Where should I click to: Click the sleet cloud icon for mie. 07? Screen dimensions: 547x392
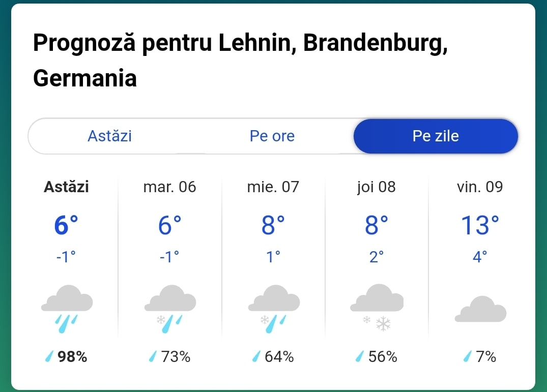(274, 309)
